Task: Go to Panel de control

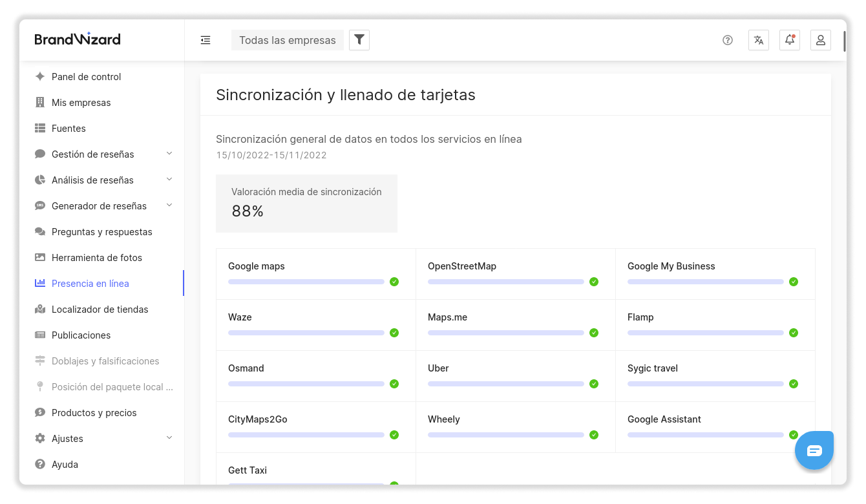Action: pyautogui.click(x=86, y=77)
